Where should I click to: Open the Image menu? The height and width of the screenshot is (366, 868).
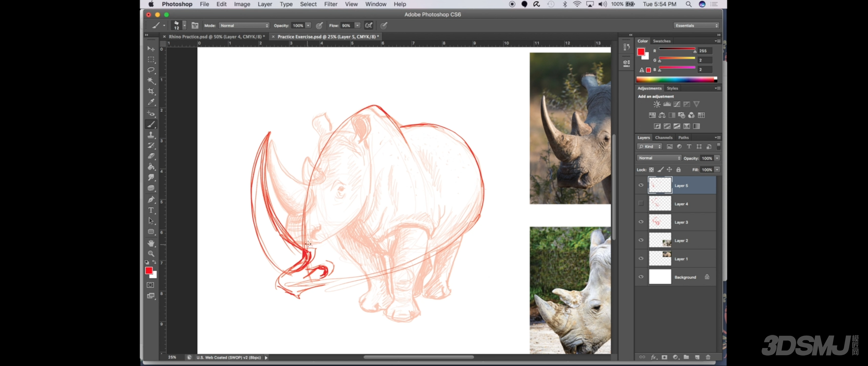[242, 4]
